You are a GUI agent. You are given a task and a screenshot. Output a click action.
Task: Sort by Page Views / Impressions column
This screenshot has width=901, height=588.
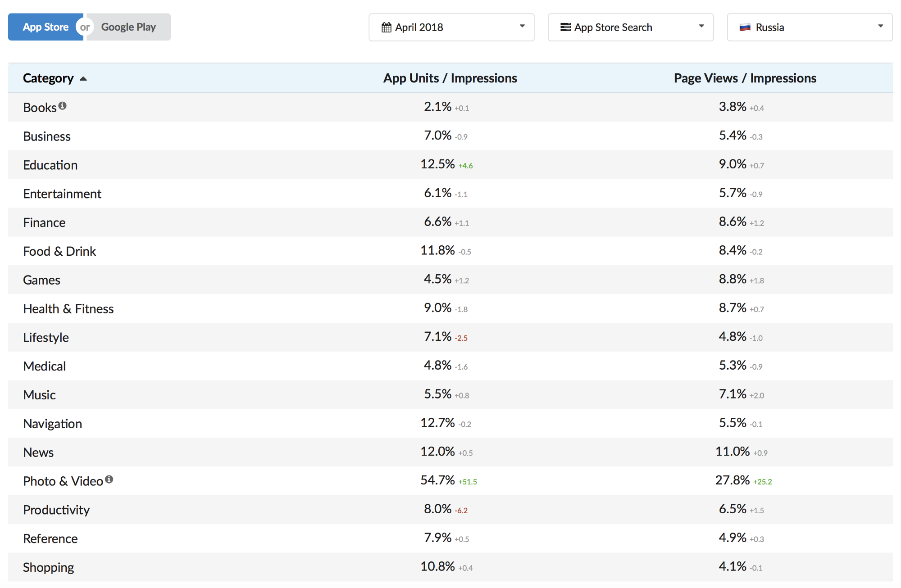(745, 78)
